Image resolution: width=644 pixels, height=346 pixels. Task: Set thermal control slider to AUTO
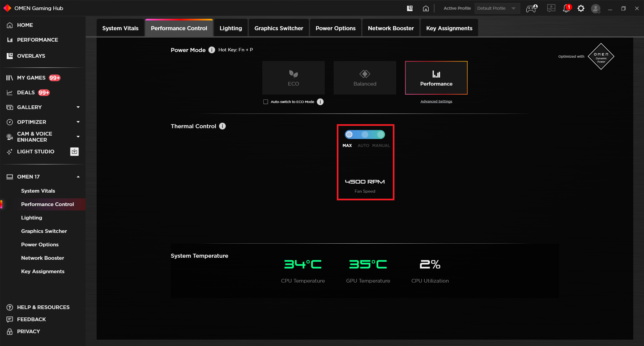click(365, 135)
